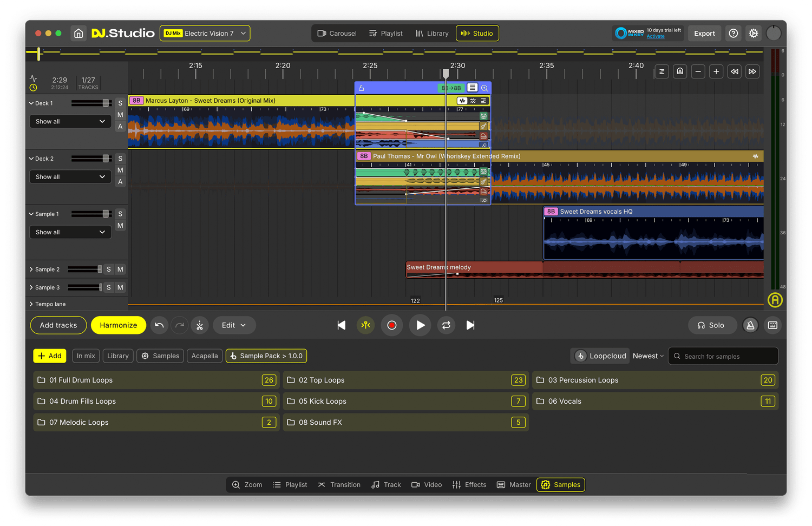This screenshot has width=812, height=526.
Task: Click the zoom in plus icon on timeline
Action: point(716,71)
